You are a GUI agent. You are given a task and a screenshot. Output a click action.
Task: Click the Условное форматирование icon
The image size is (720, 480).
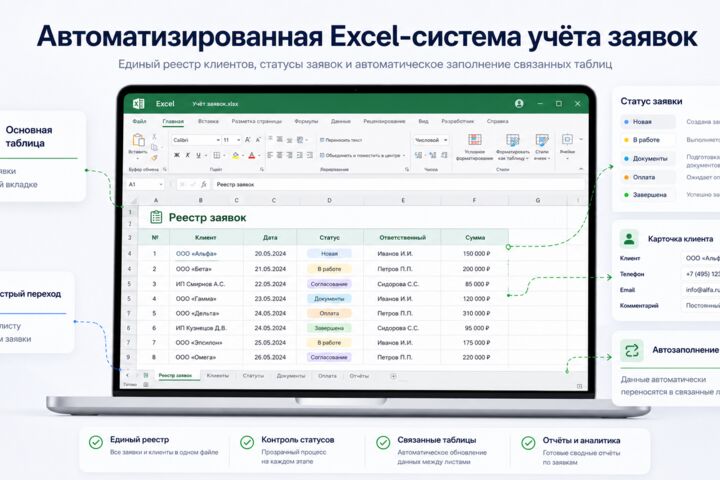click(475, 140)
